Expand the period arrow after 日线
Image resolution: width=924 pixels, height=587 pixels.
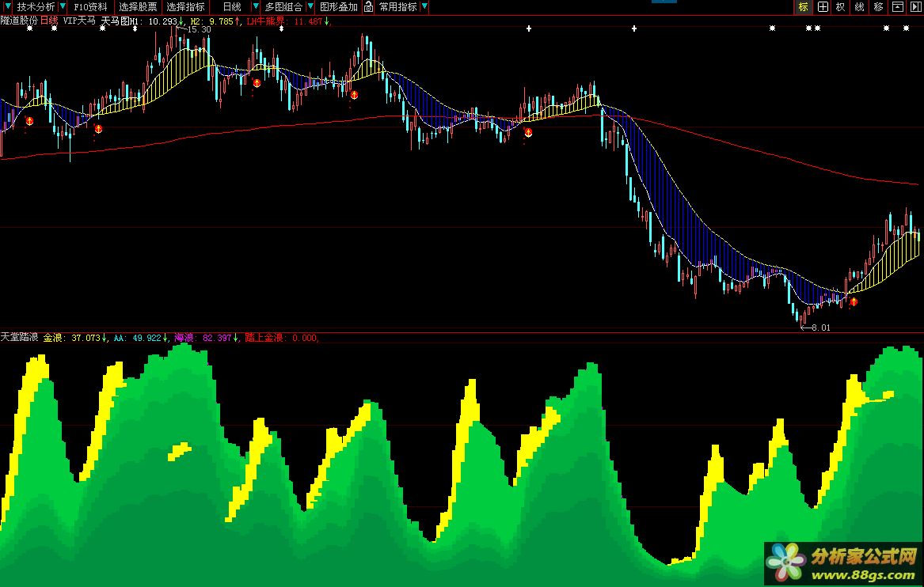255,6
